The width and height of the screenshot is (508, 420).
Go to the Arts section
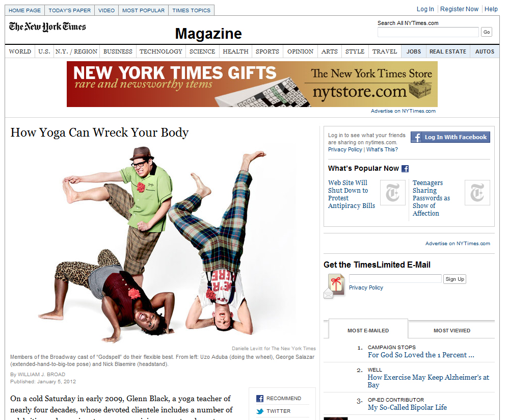tap(330, 51)
